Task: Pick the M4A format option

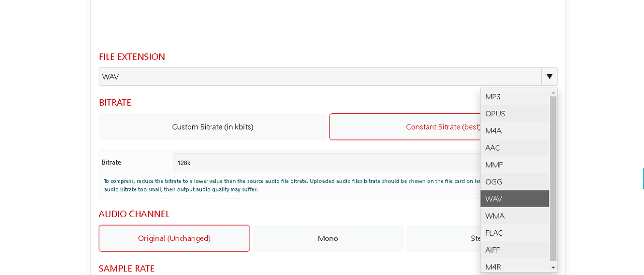Action: click(514, 131)
